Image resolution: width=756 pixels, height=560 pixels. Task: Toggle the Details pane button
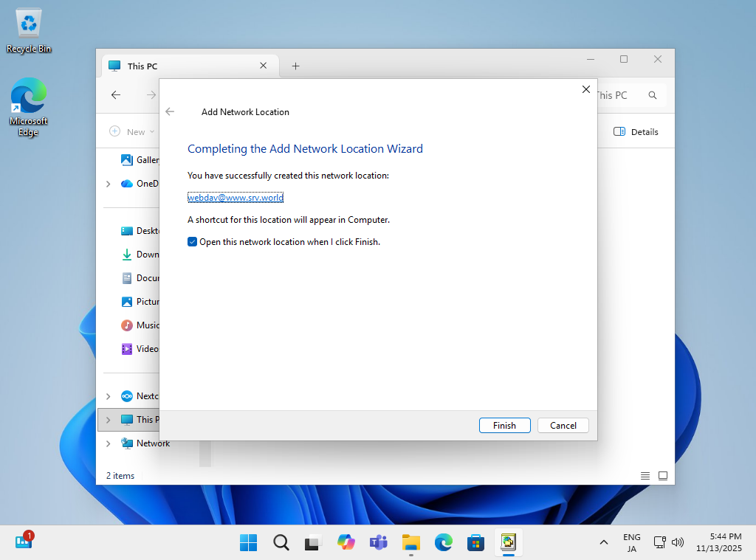pyautogui.click(x=635, y=131)
